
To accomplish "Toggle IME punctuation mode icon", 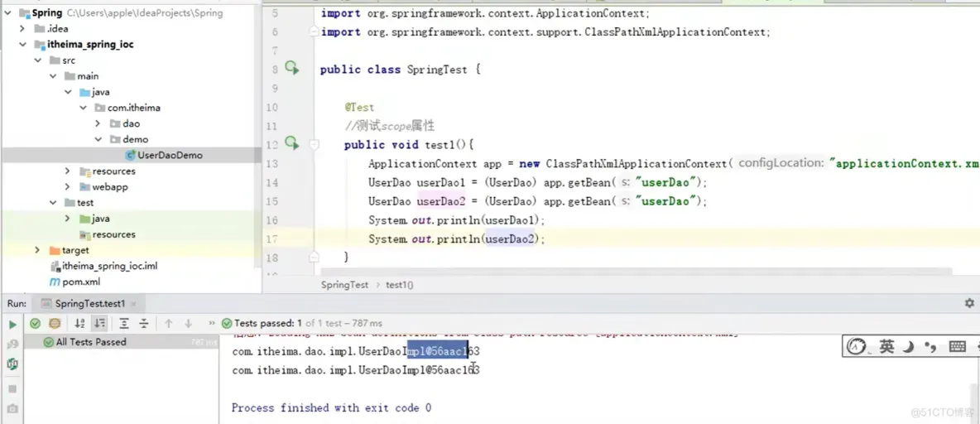I will [x=930, y=346].
